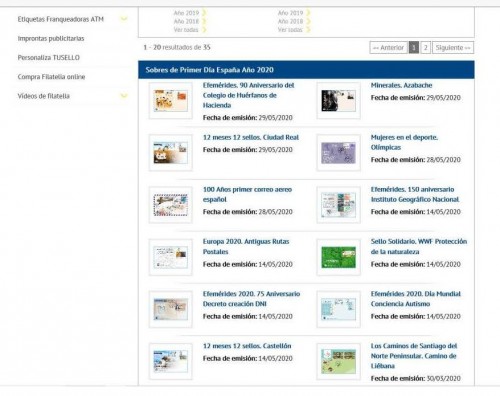This screenshot has height=396, width=500.
Task: Open Videos de filatelia sidebar item
Action: [44, 96]
